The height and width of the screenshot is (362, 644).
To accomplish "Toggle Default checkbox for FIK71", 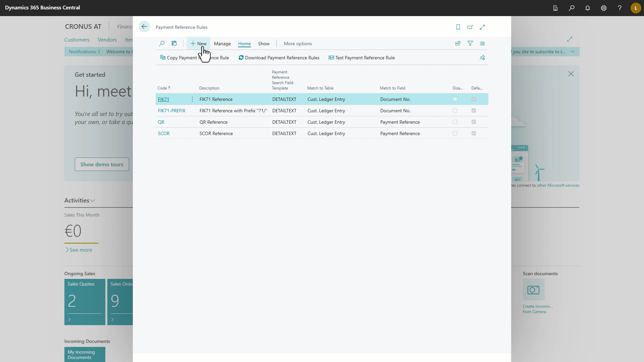I will click(x=474, y=99).
